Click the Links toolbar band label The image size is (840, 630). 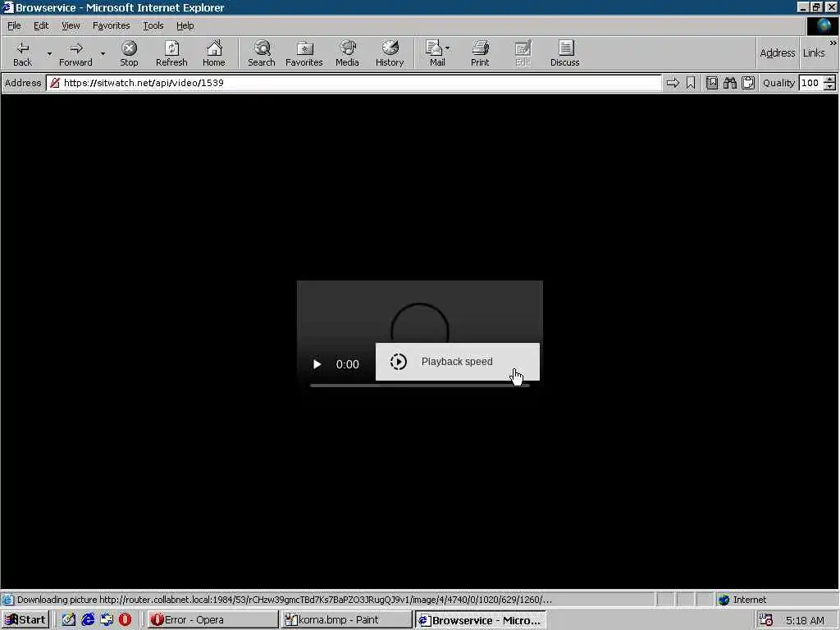813,53
